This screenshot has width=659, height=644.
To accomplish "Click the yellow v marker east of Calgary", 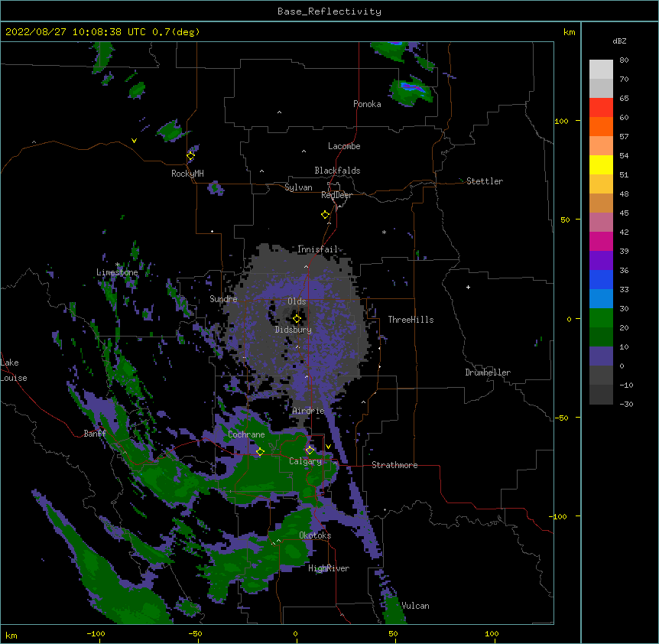I will [x=328, y=447].
